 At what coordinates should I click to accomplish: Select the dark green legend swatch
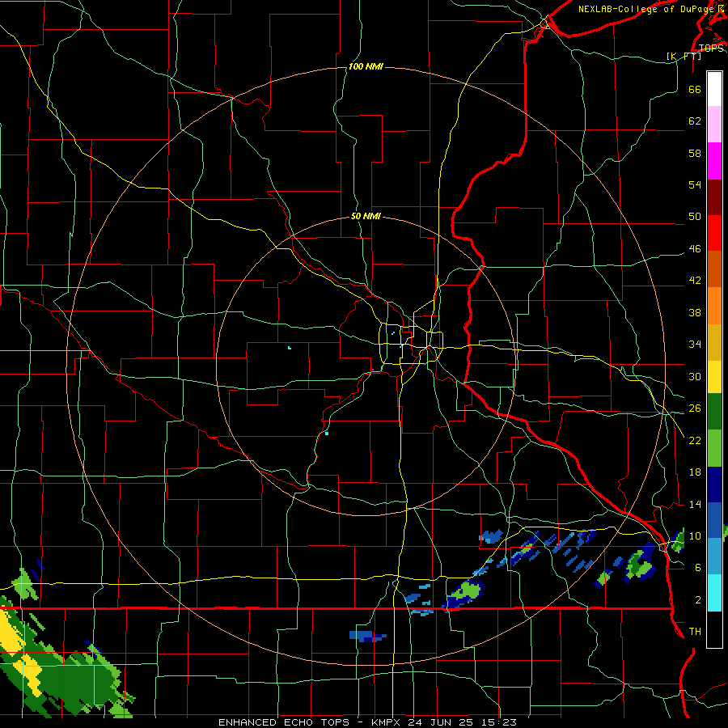tap(714, 412)
